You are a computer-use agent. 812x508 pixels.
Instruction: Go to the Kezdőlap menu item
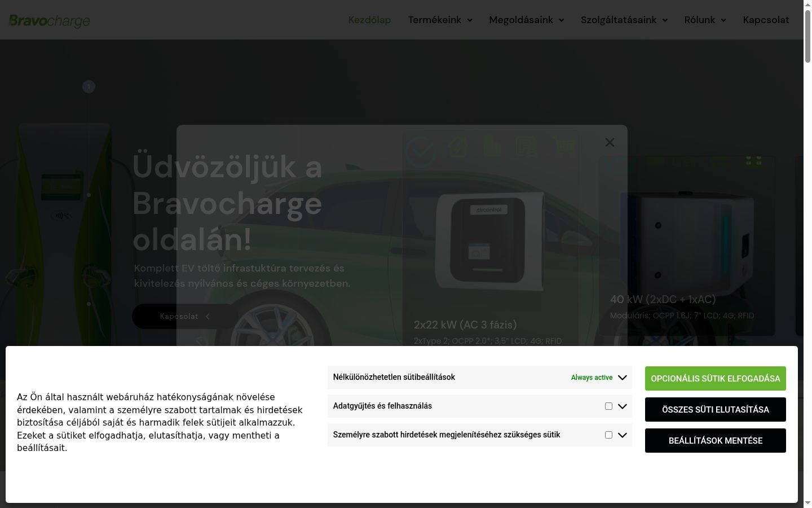369,20
